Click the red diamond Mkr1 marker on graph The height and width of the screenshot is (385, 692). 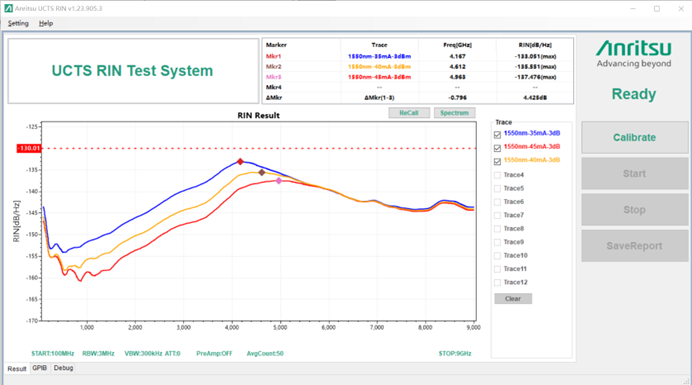240,162
